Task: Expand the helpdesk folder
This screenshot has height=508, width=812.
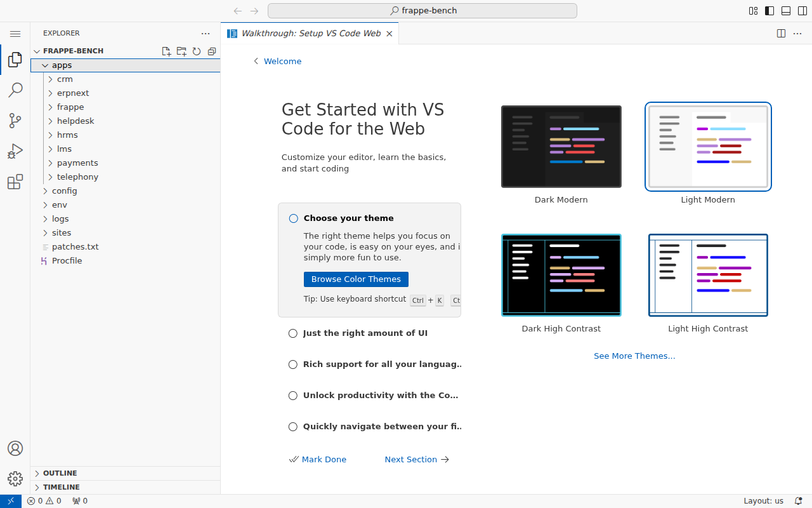Action: click(x=126, y=121)
